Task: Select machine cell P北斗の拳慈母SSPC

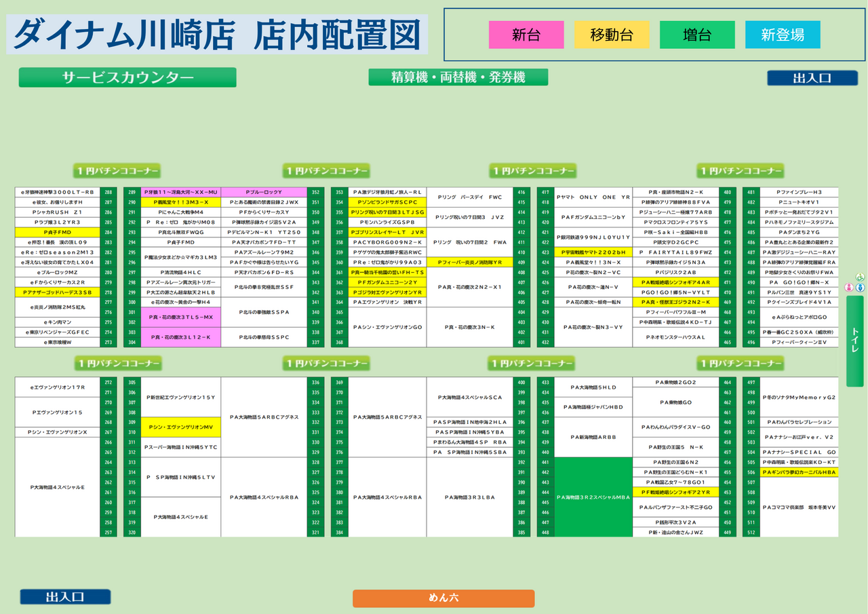Action: [x=264, y=337]
